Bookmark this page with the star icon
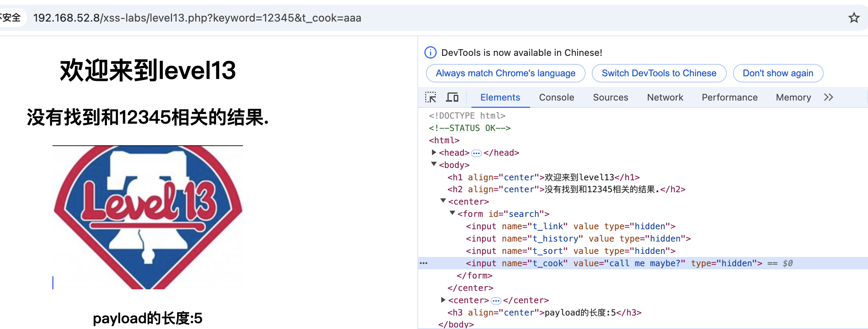Viewport: 868px width, 329px height. click(x=854, y=18)
